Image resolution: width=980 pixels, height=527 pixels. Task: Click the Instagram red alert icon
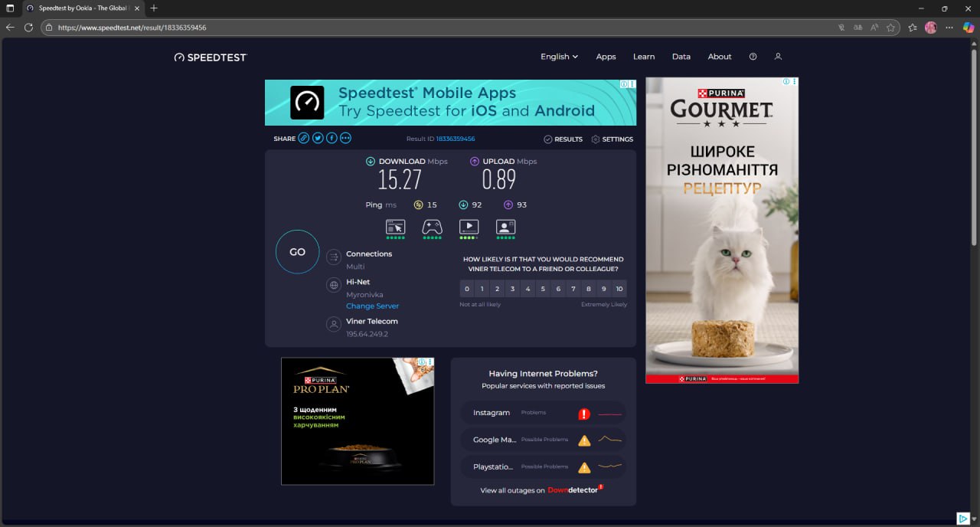[584, 414]
